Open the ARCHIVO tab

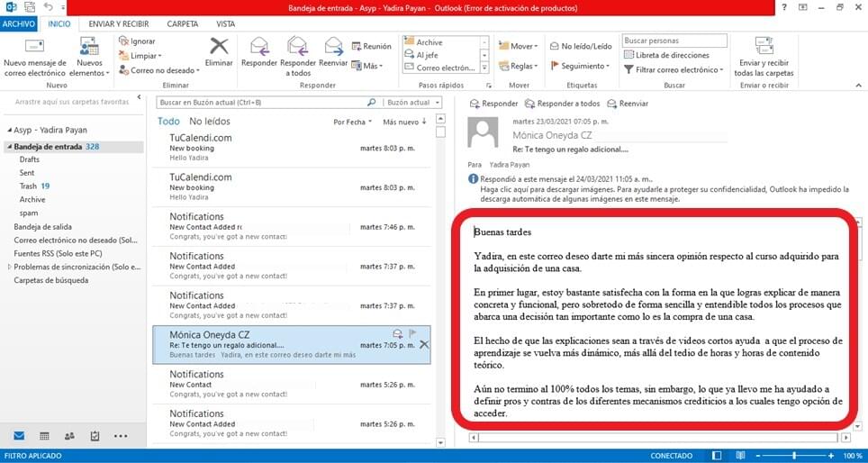coord(19,23)
